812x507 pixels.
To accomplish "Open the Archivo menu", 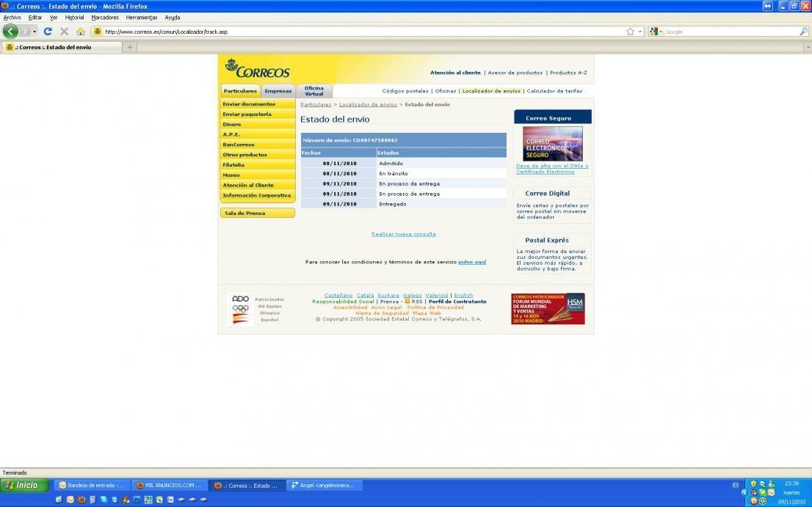I will point(12,18).
